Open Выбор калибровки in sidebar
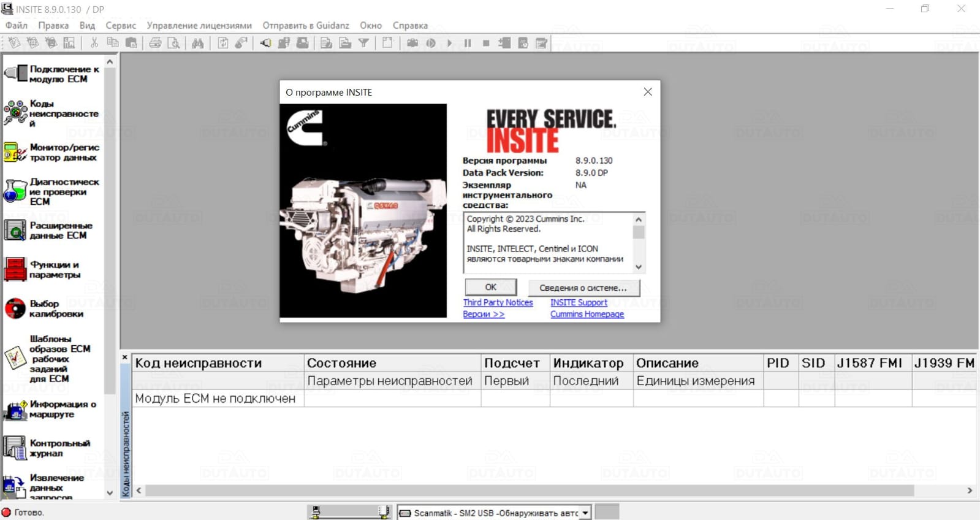Image resolution: width=980 pixels, height=520 pixels. 15,308
